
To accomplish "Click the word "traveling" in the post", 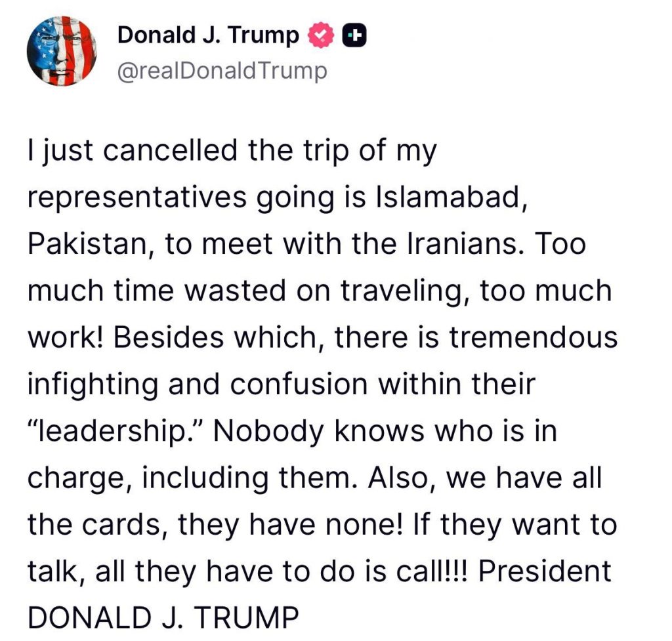I will coord(404,291).
